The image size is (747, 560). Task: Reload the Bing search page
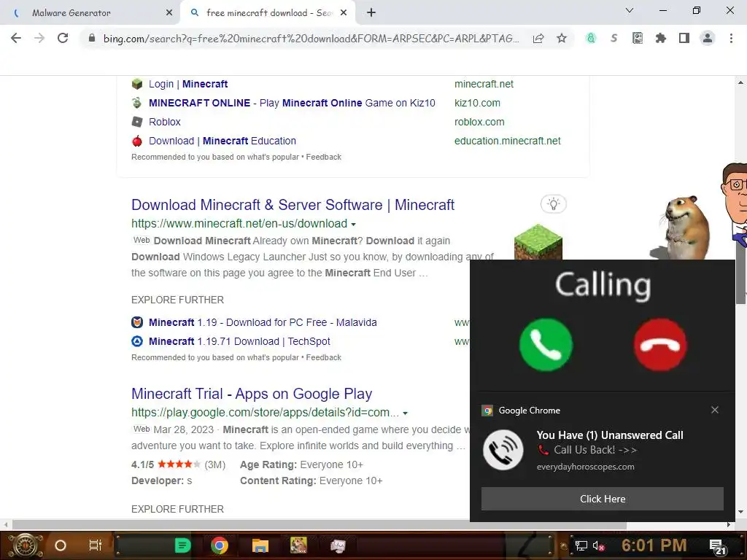pyautogui.click(x=63, y=38)
